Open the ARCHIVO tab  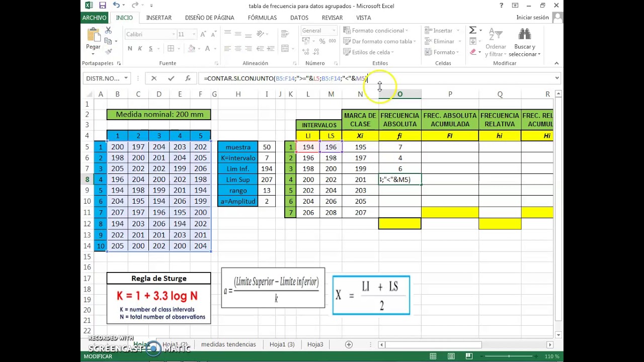94,18
